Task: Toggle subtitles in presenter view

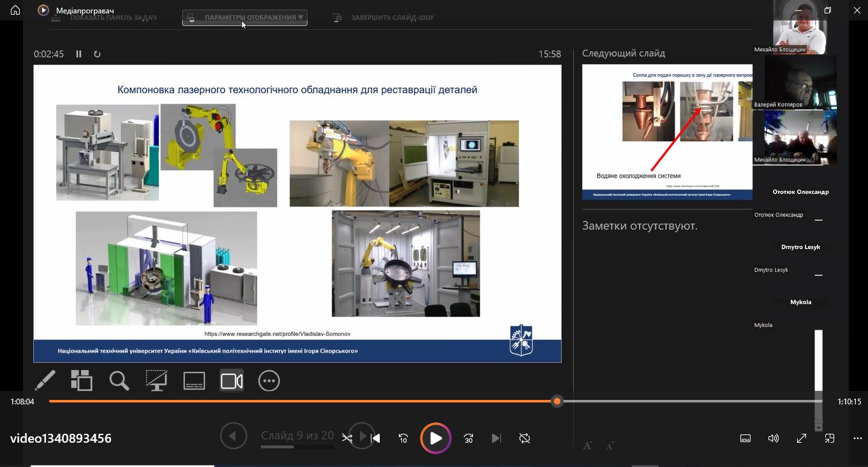Action: (x=194, y=381)
